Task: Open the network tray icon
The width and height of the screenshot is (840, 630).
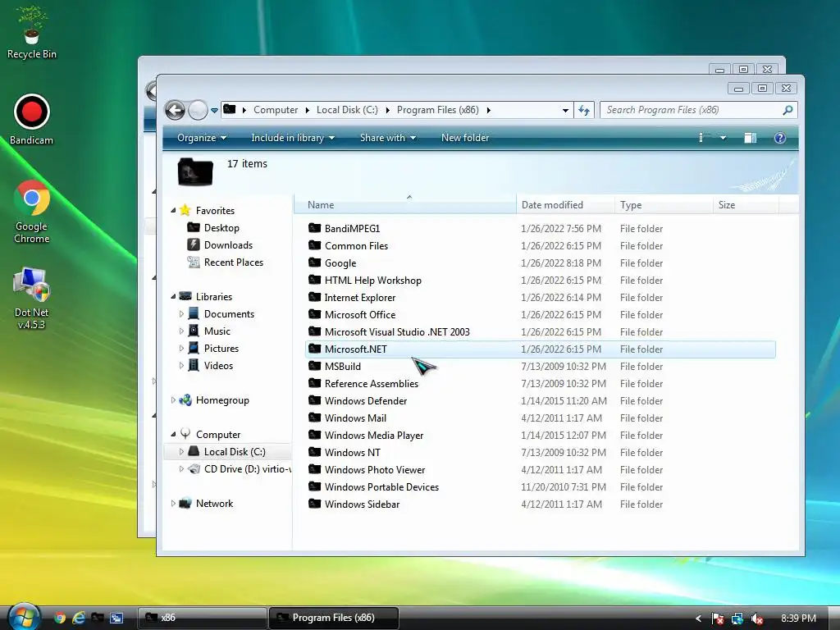Action: click(x=737, y=619)
